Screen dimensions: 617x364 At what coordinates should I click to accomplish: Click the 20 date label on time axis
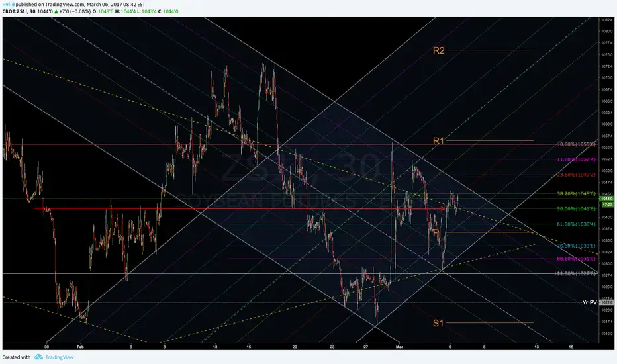pos(295,347)
